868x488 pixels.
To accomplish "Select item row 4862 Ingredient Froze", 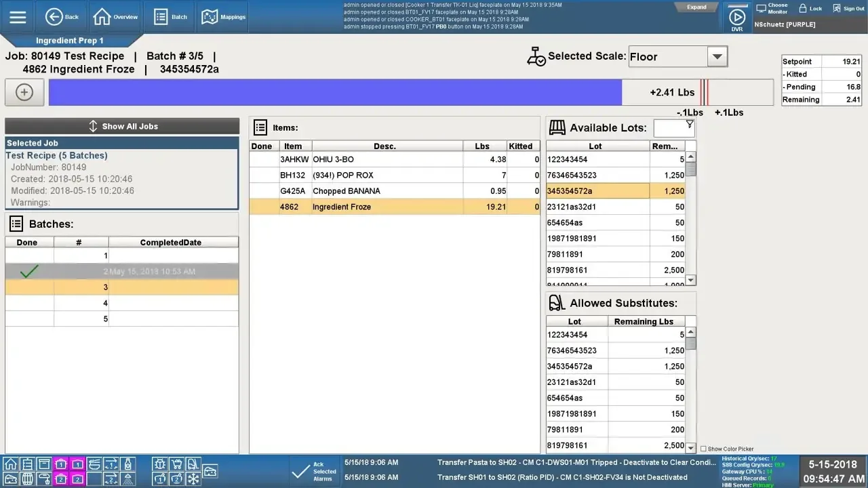I will [x=395, y=207].
